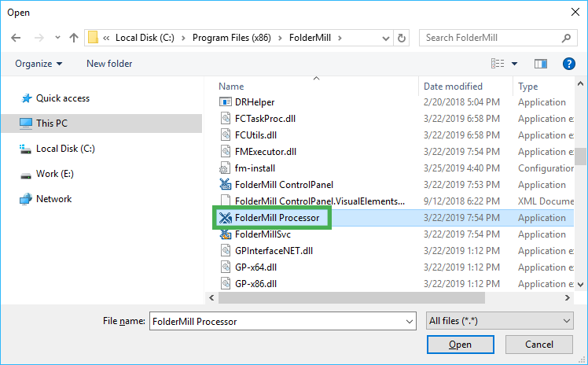The height and width of the screenshot is (365, 588).
Task: Select Network in navigation pane
Action: coord(53,199)
